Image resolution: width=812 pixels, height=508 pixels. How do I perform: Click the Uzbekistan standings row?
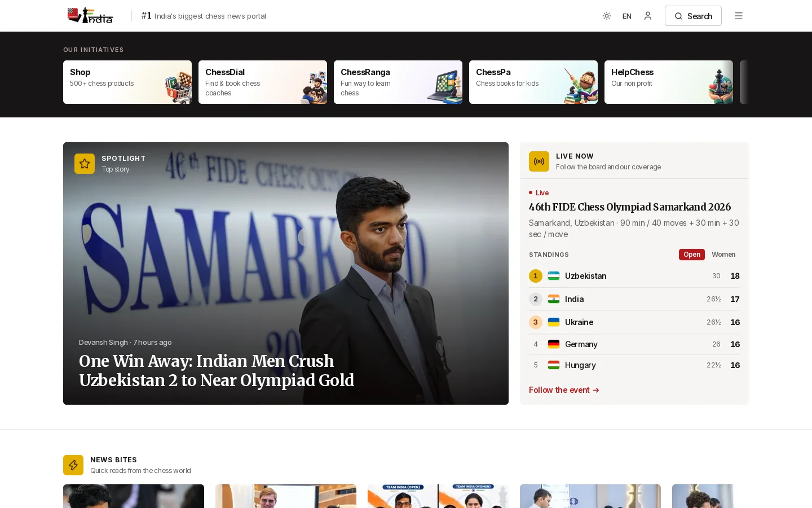click(634, 276)
